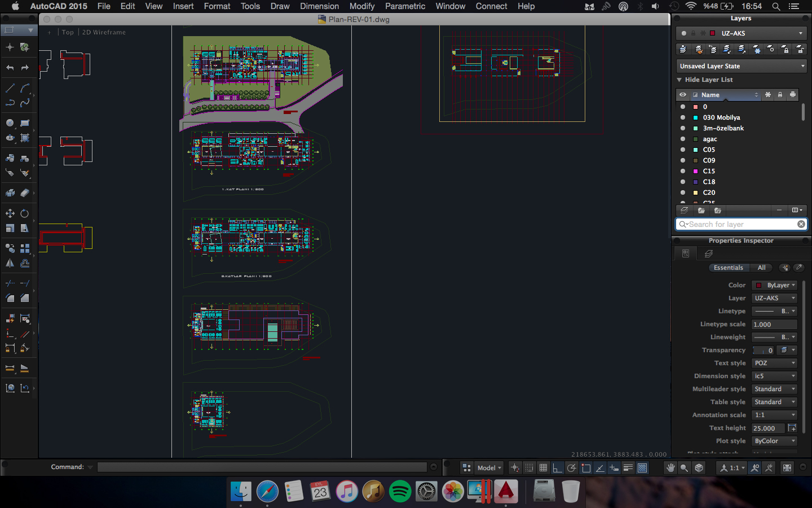
Task: Select the Rectangle tool
Action: [25, 122]
